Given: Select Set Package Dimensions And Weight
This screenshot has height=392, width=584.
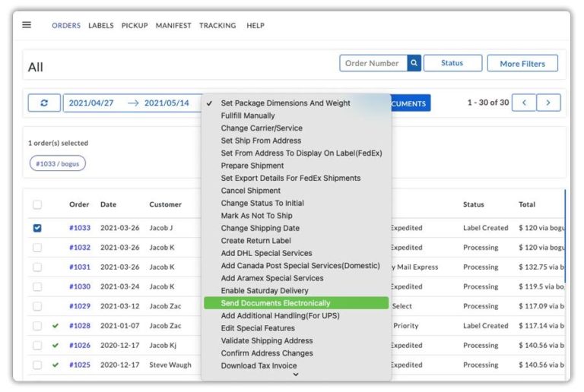Looking at the screenshot, I should 296,103.
